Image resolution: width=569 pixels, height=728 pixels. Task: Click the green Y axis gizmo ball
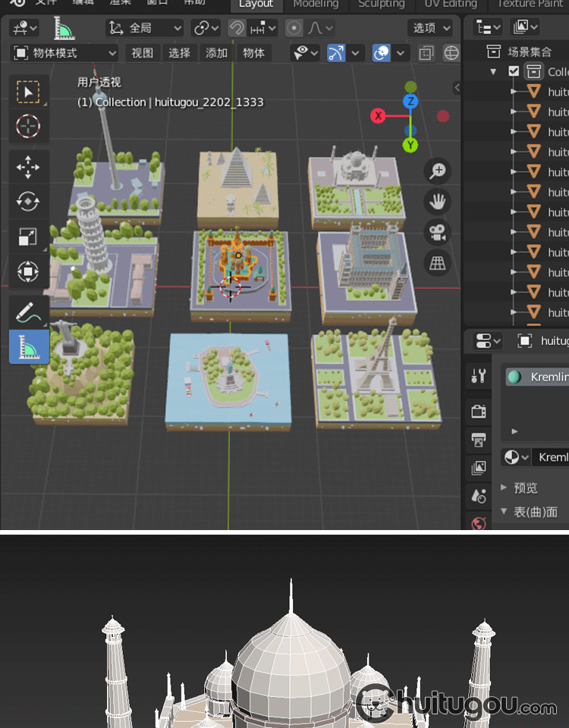point(410,145)
